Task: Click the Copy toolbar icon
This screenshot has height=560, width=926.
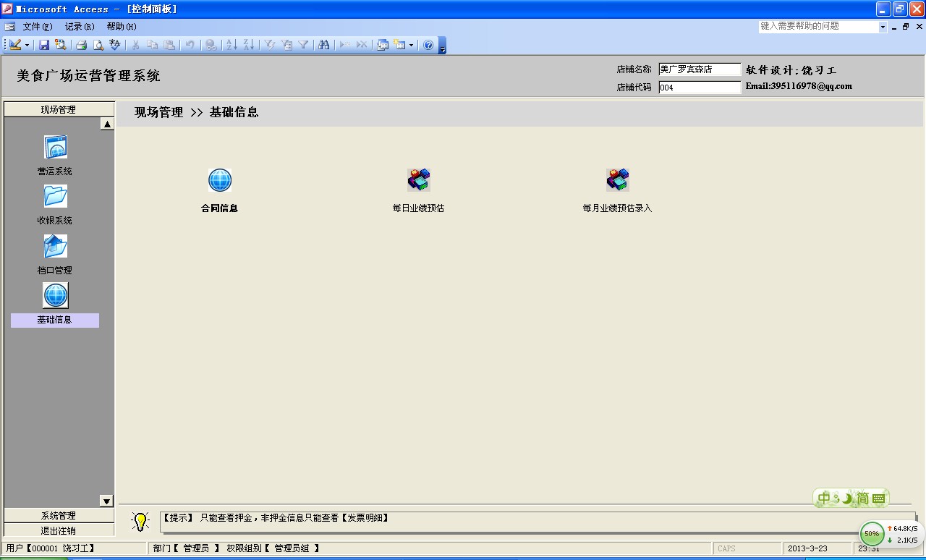Action: pos(152,45)
